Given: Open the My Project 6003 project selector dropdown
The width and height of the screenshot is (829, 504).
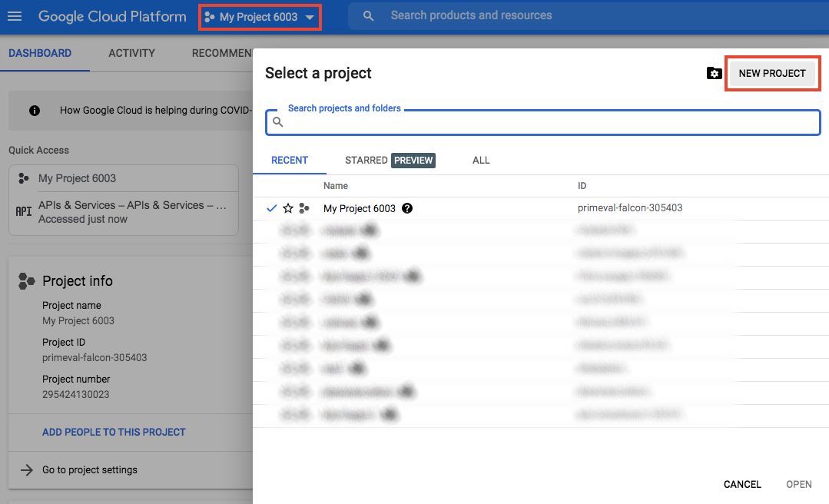Looking at the screenshot, I should [x=260, y=17].
